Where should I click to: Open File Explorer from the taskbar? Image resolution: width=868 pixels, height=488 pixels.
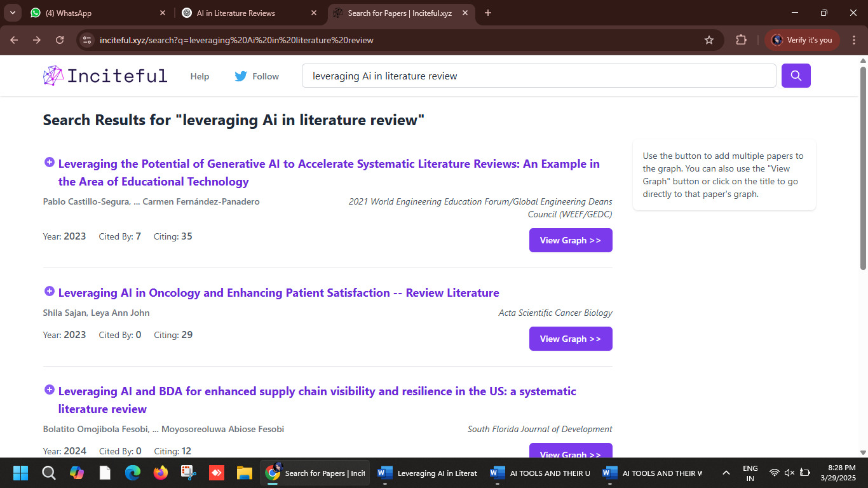(x=245, y=473)
